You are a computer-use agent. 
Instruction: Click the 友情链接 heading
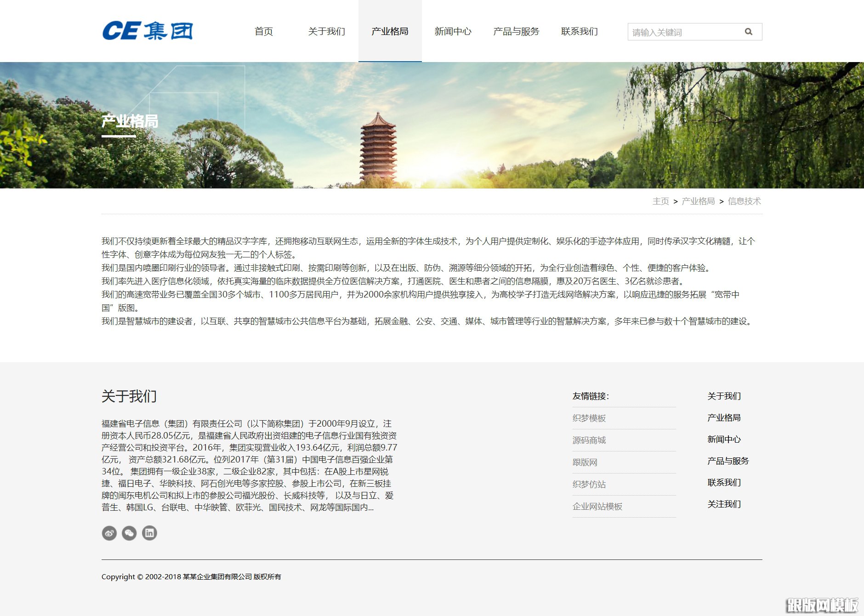591,396
